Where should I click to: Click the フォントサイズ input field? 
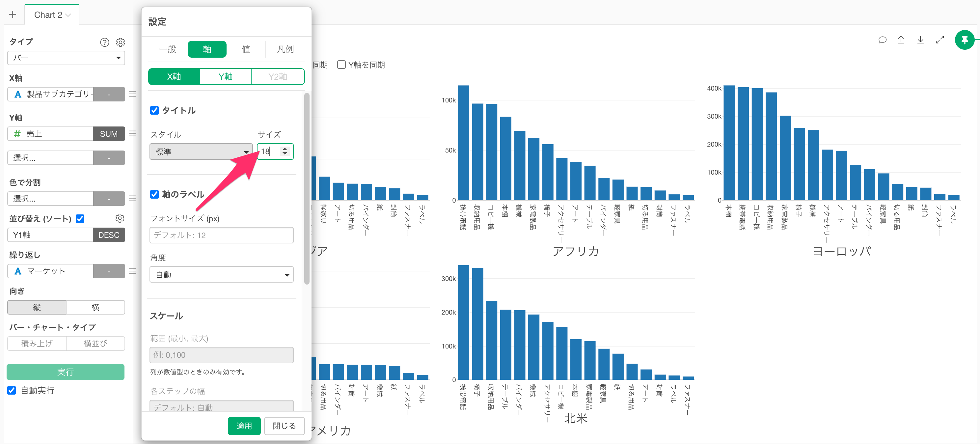pos(221,235)
